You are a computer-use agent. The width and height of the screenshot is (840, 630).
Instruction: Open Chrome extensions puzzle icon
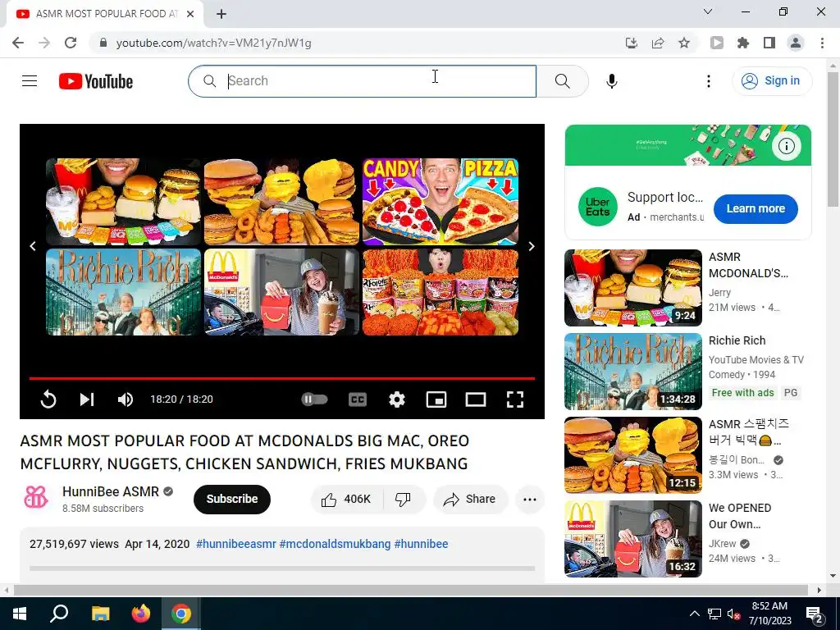click(x=743, y=43)
